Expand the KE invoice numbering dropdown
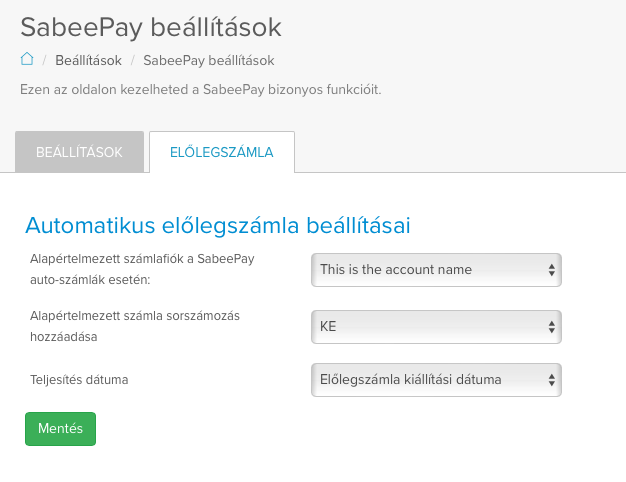 (x=436, y=327)
